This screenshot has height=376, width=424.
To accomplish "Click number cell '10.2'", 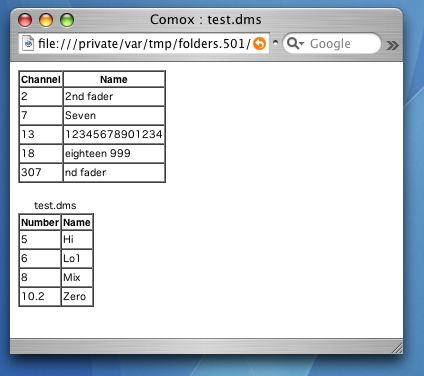I will point(40,296).
